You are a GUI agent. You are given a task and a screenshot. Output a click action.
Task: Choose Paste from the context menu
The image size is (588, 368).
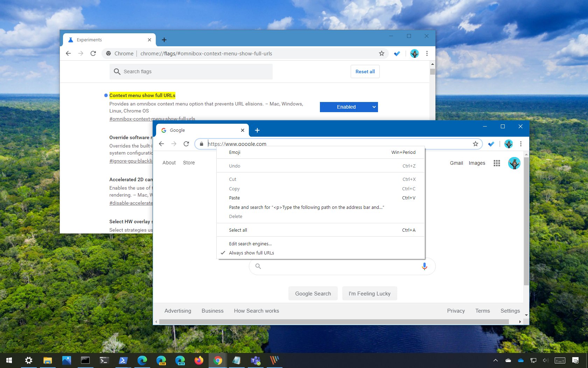[x=321, y=198]
